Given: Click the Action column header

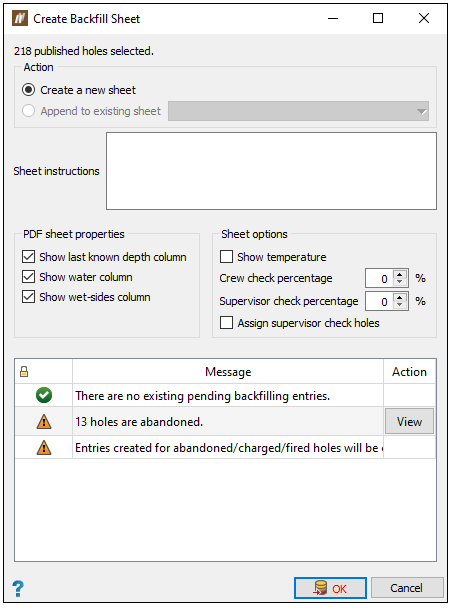Looking at the screenshot, I should (409, 372).
